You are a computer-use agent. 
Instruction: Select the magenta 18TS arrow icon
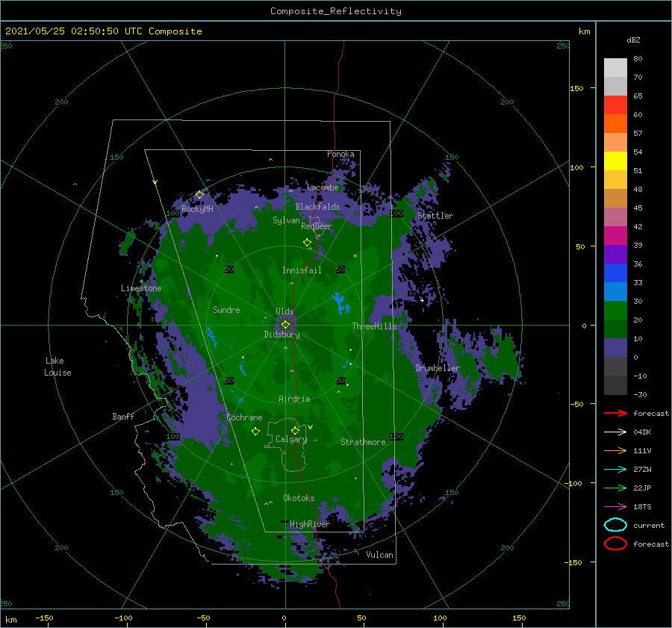[x=615, y=507]
